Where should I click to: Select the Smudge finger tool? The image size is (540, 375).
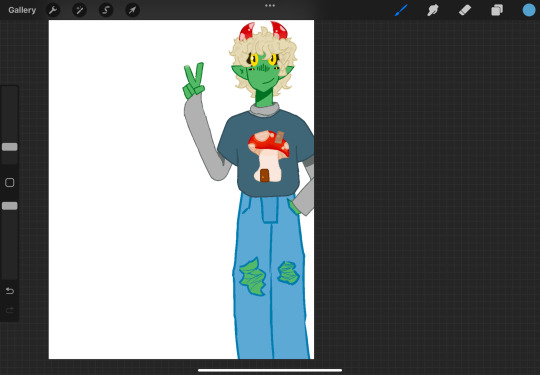[433, 10]
